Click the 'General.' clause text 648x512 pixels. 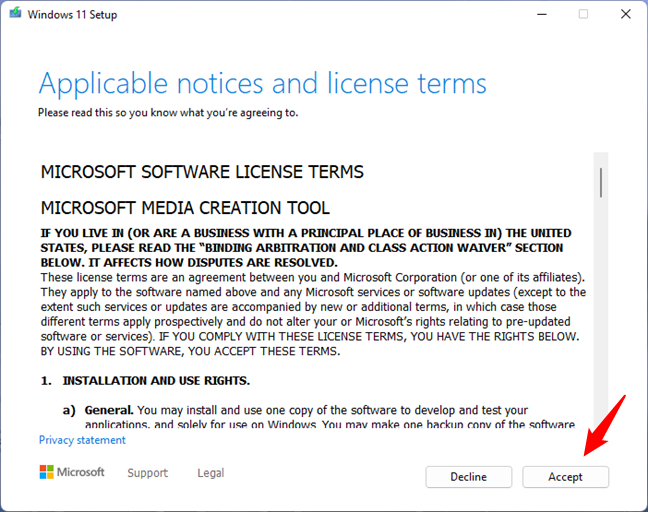point(109,410)
